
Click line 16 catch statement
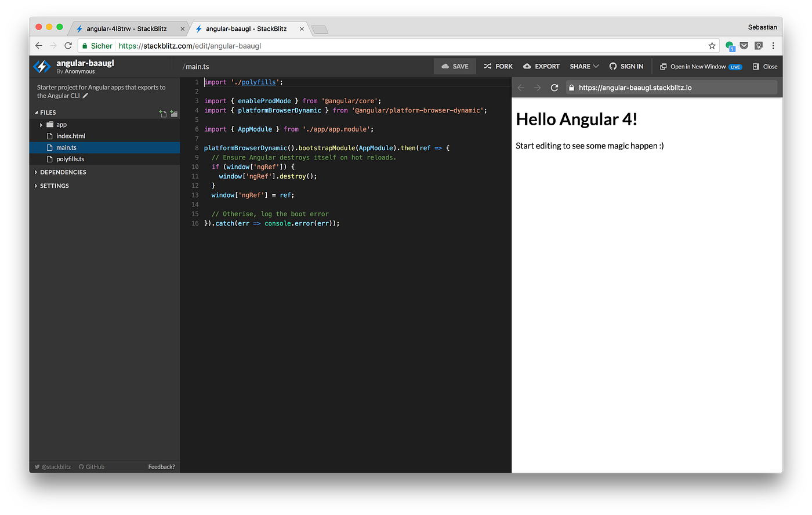coord(272,223)
